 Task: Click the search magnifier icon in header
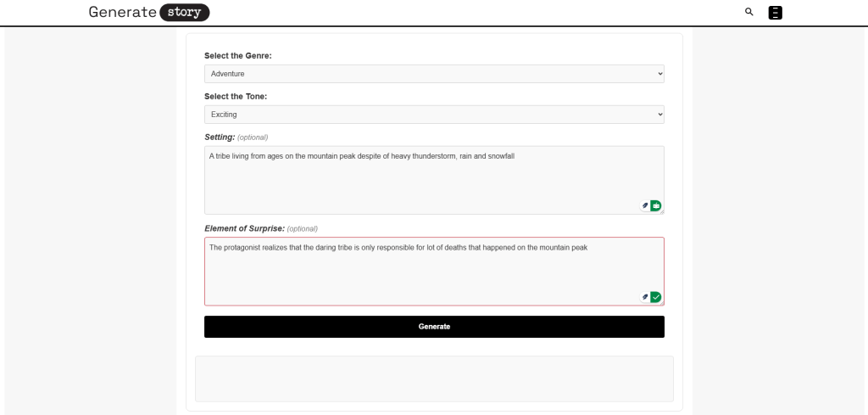click(748, 12)
